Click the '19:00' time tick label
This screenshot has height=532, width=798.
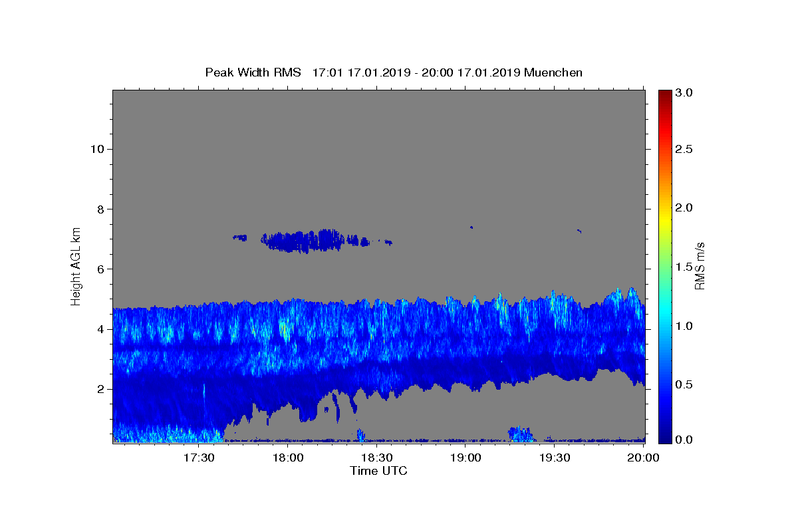(466, 458)
